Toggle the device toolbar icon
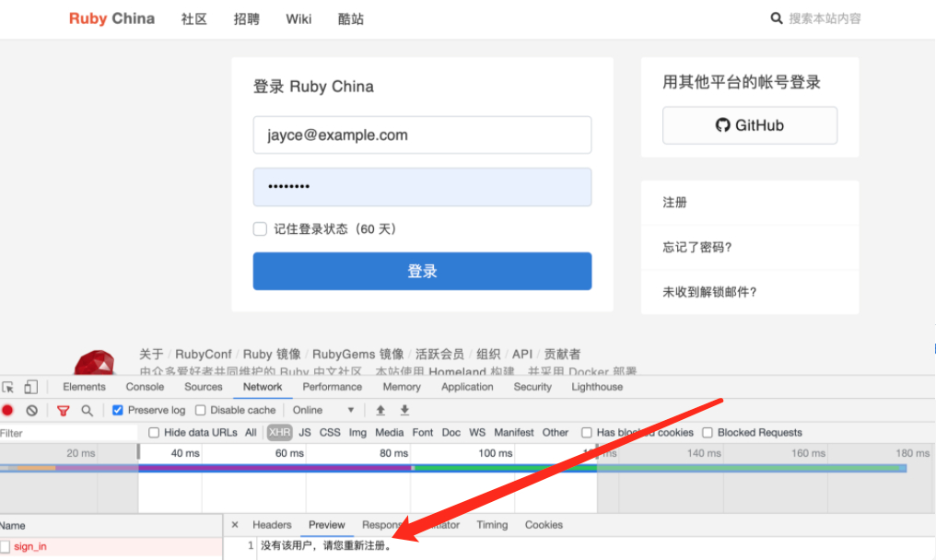Viewport: 936px width, 560px height. 30,388
